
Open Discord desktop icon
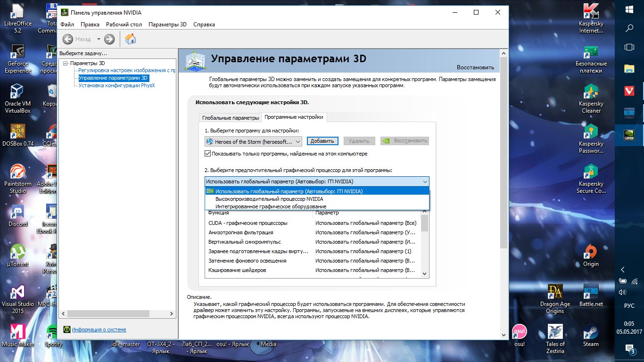tap(18, 216)
